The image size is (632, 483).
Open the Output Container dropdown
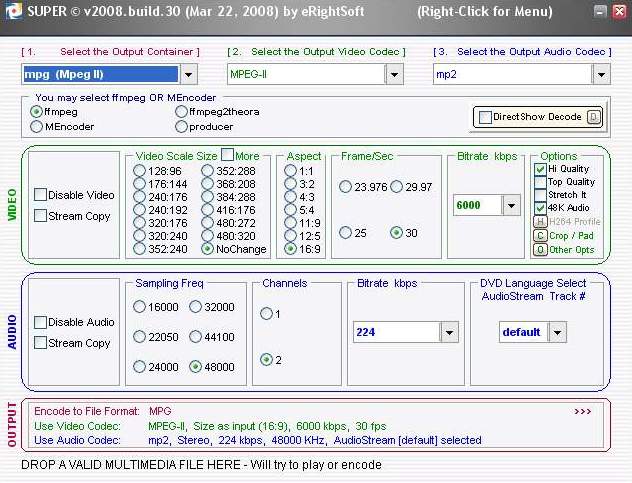188,75
